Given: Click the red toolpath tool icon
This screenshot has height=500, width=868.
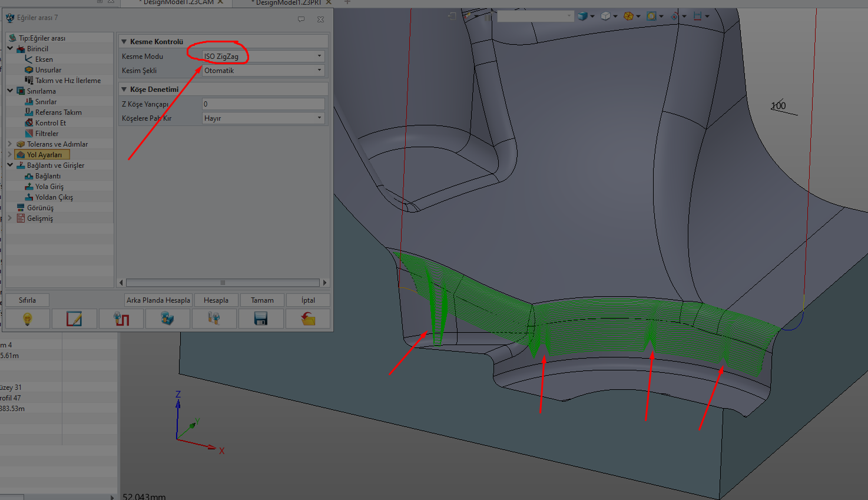Looking at the screenshot, I should (x=121, y=319).
